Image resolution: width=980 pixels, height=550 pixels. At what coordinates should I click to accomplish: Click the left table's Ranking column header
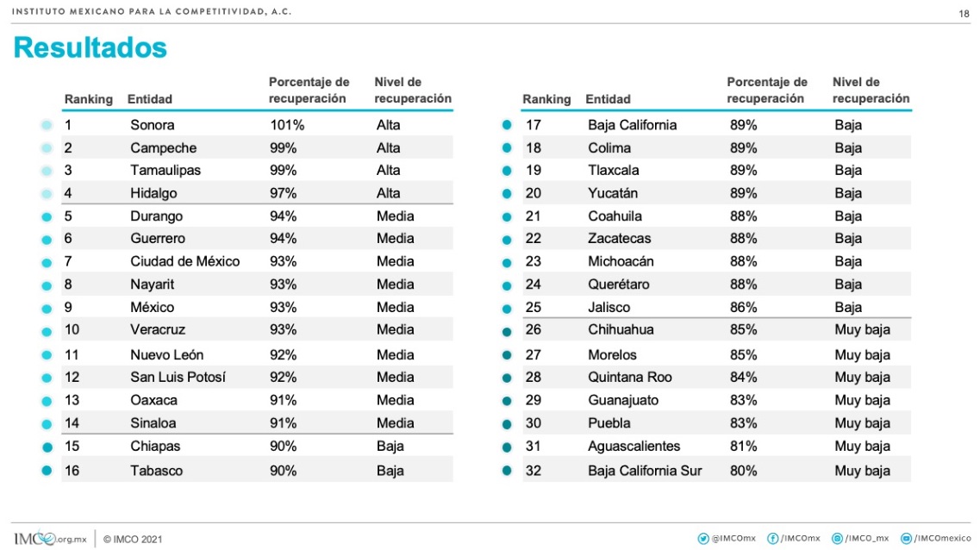88,99
